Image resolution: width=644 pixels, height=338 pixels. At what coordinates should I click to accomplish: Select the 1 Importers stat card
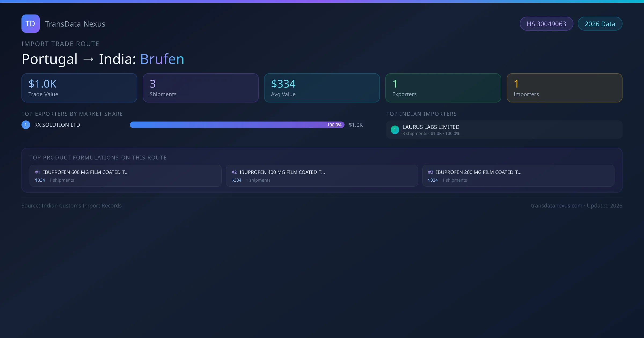pyautogui.click(x=564, y=88)
